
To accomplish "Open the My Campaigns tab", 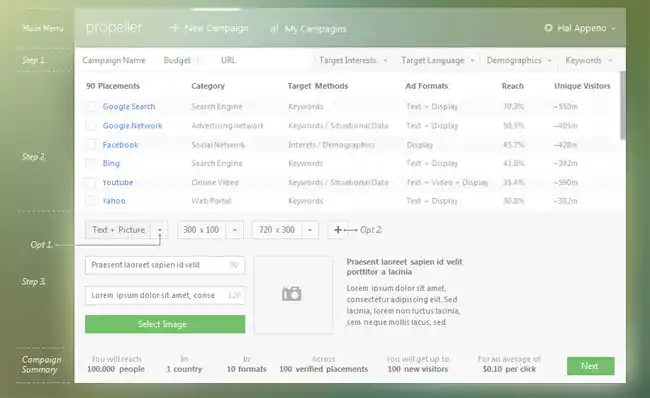I will click(x=308, y=29).
